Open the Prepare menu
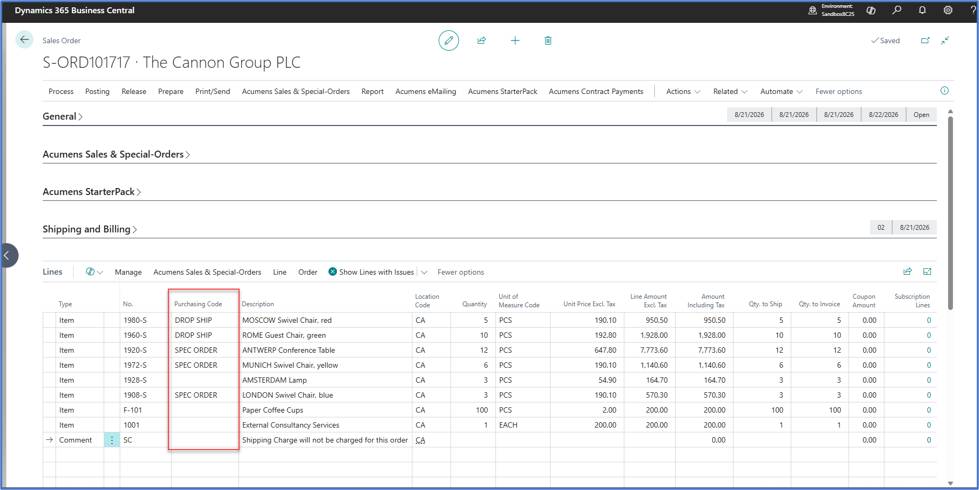The height and width of the screenshot is (490, 979). click(170, 91)
